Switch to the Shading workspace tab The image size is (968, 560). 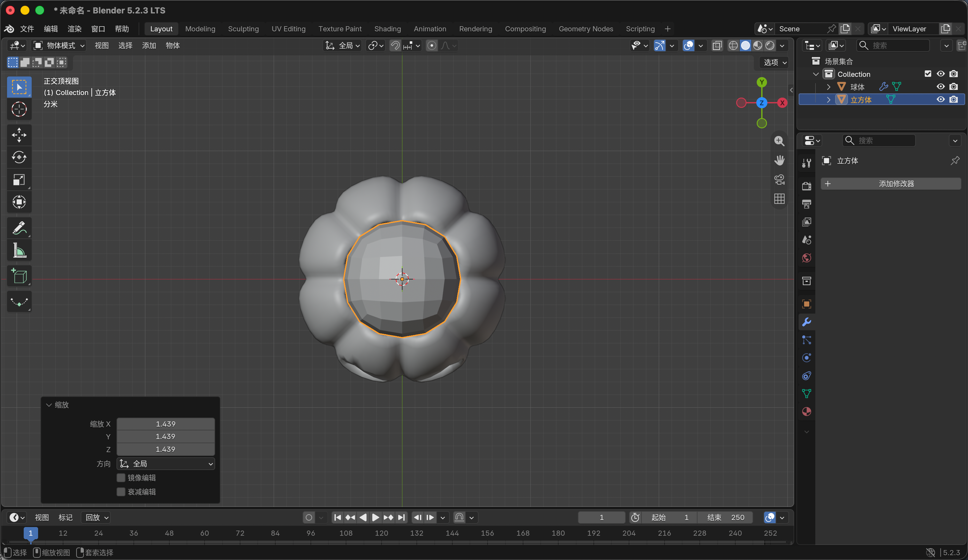[387, 29]
